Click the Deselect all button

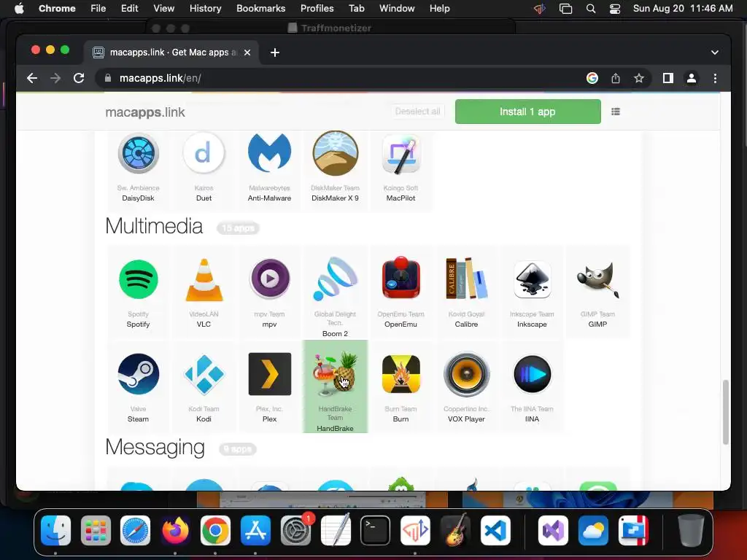point(418,112)
